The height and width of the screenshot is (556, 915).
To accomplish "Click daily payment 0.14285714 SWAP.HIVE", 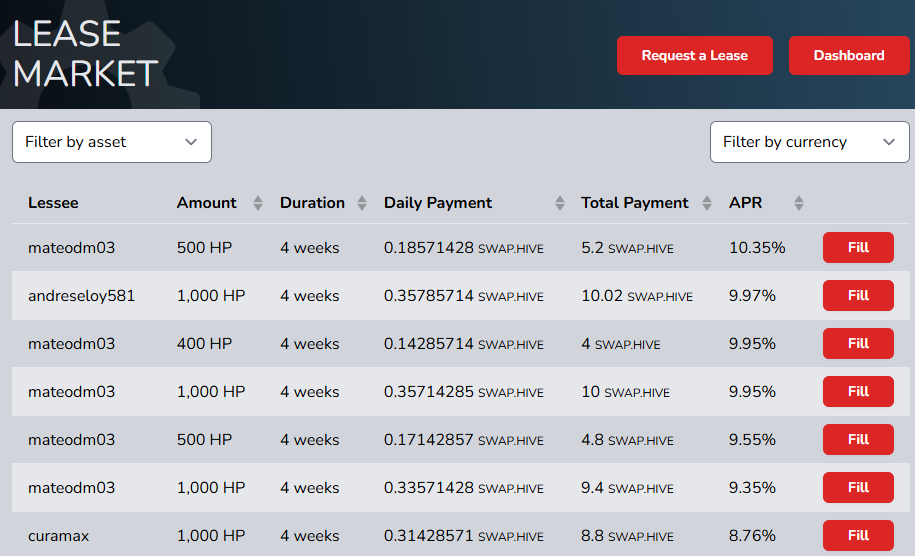I will click(x=463, y=344).
